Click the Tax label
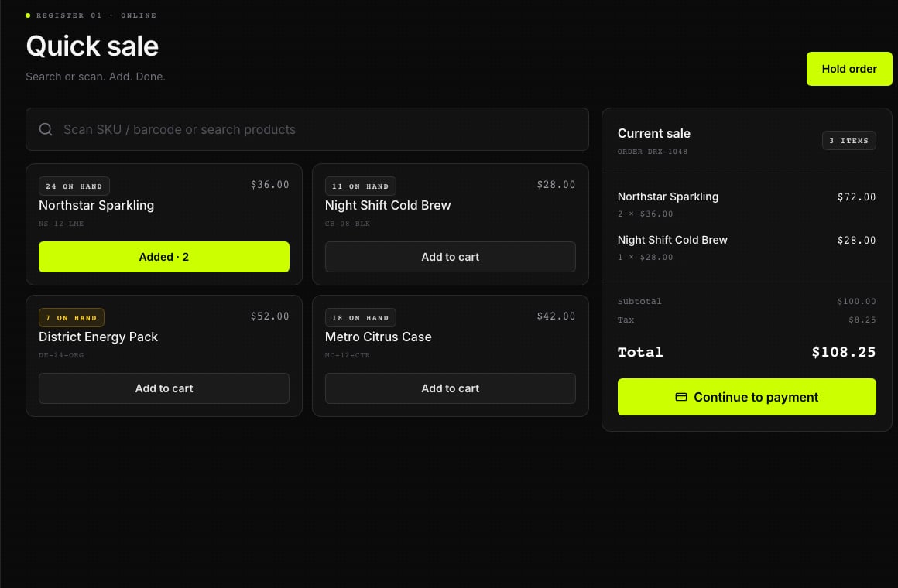This screenshot has width=898, height=588. click(626, 320)
